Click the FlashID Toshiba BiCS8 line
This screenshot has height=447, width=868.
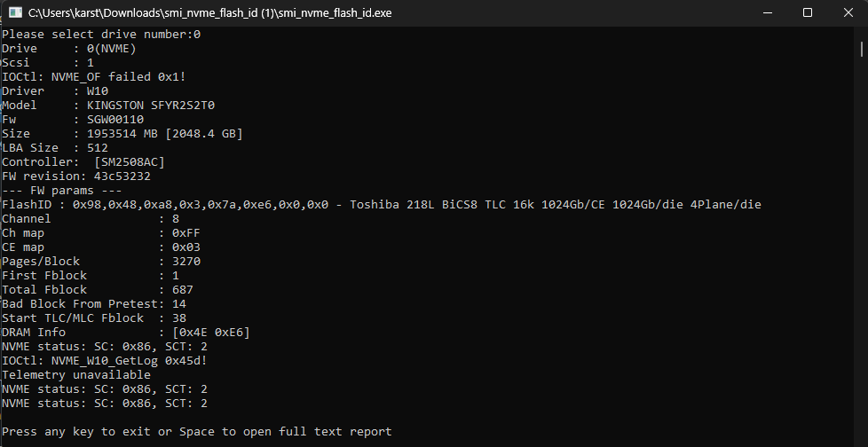tap(381, 205)
